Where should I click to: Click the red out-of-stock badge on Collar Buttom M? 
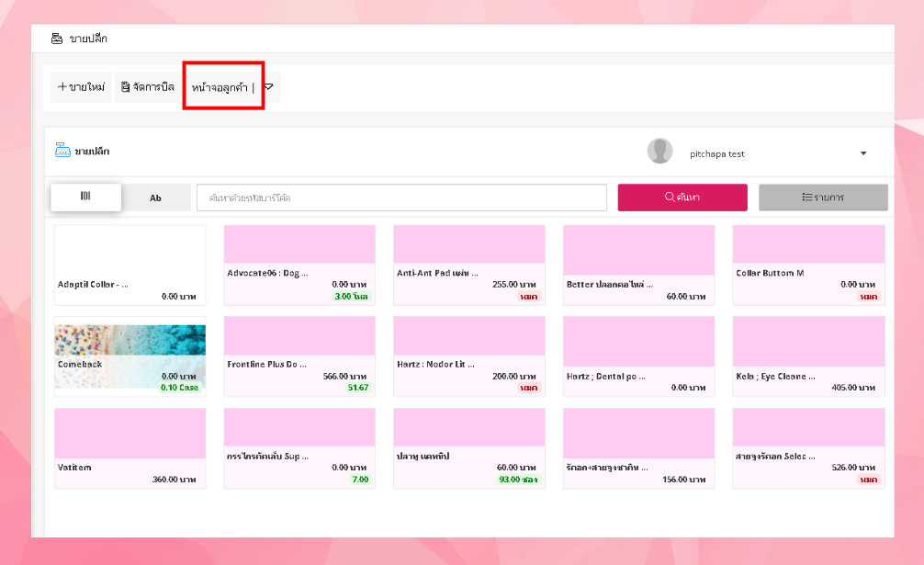(869, 297)
